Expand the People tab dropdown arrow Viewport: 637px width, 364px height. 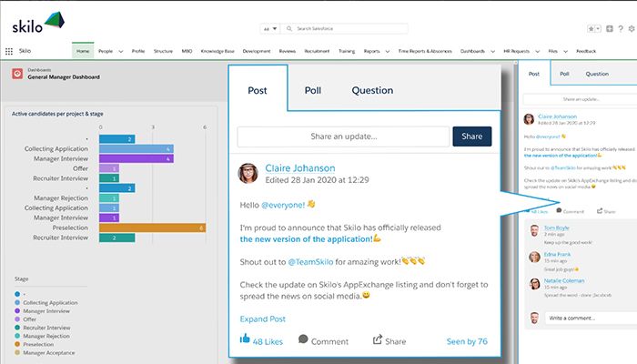121,52
